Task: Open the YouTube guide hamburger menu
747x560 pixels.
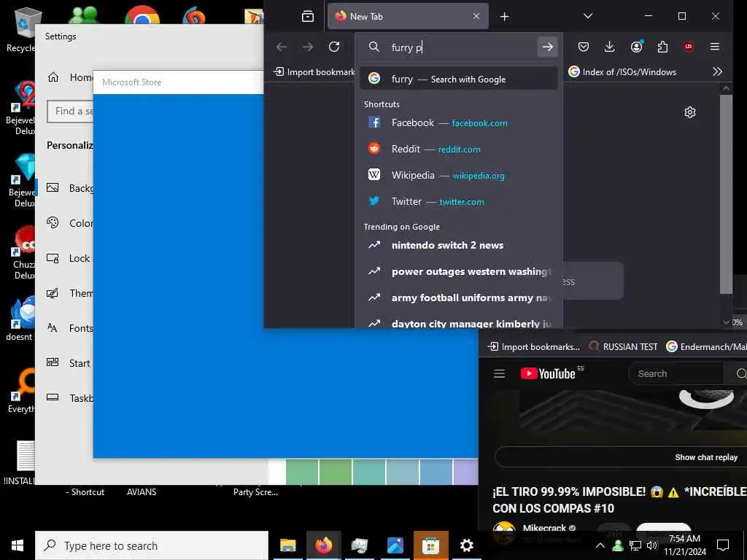Action: tap(499, 374)
